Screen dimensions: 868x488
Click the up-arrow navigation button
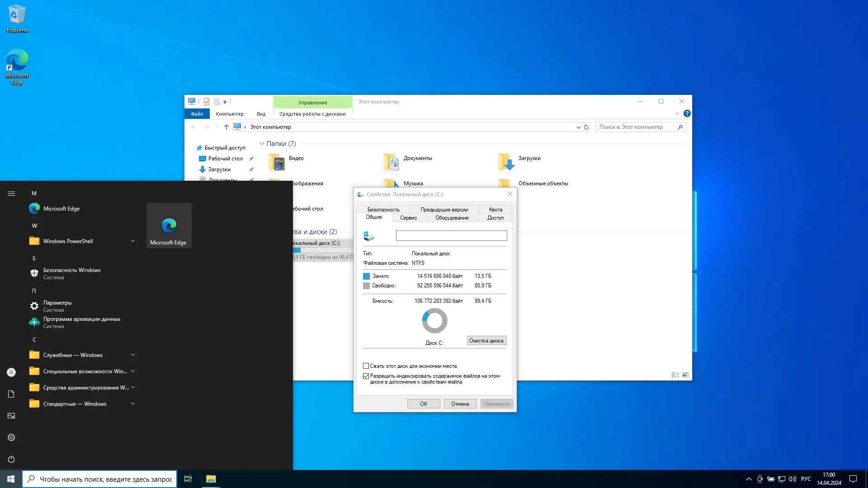pyautogui.click(x=226, y=127)
